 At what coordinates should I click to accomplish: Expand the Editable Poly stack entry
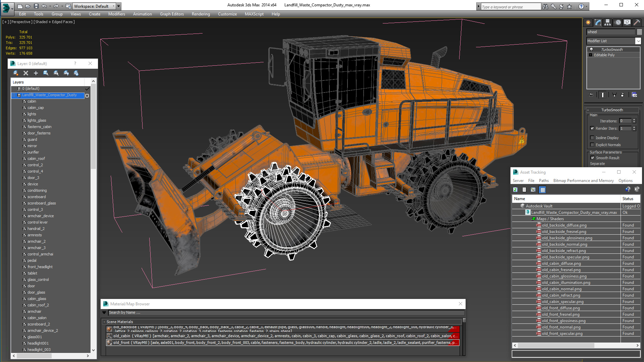[590, 55]
